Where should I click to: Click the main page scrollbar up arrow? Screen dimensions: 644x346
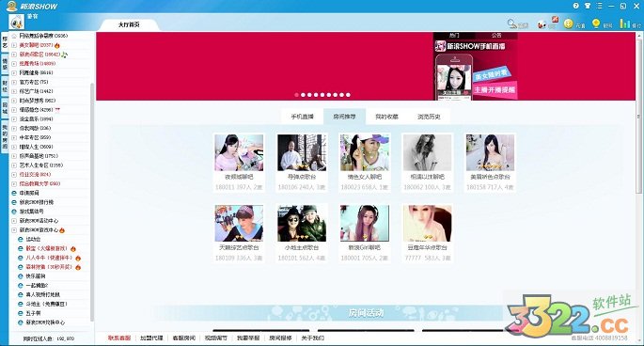[x=639, y=36]
